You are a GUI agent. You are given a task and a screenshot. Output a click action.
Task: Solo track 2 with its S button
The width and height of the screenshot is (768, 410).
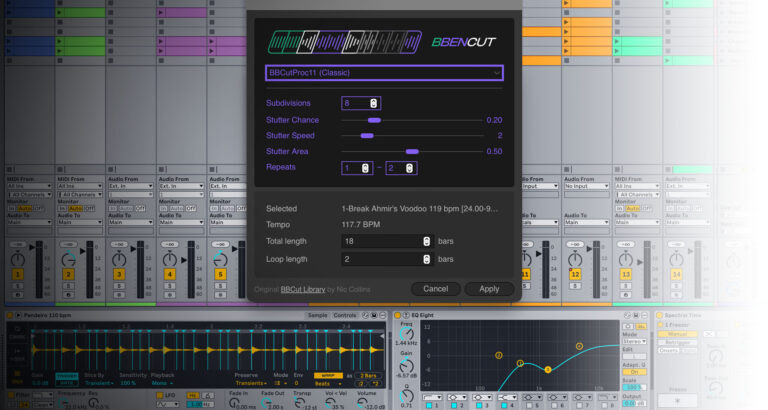(69, 286)
